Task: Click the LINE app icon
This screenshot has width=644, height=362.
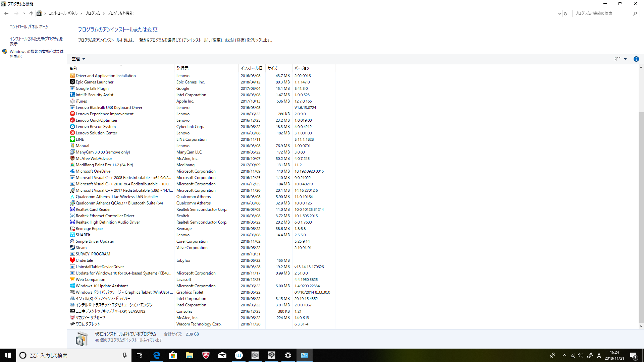Action: click(x=72, y=139)
